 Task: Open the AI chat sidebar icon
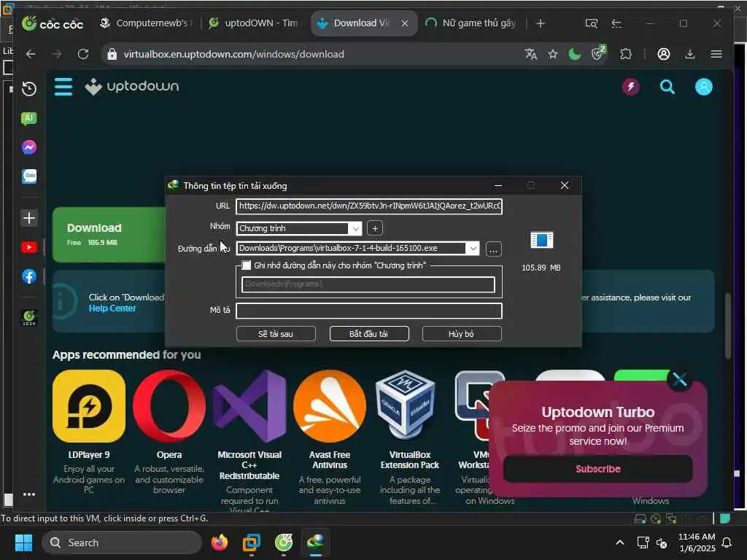pos(29,119)
